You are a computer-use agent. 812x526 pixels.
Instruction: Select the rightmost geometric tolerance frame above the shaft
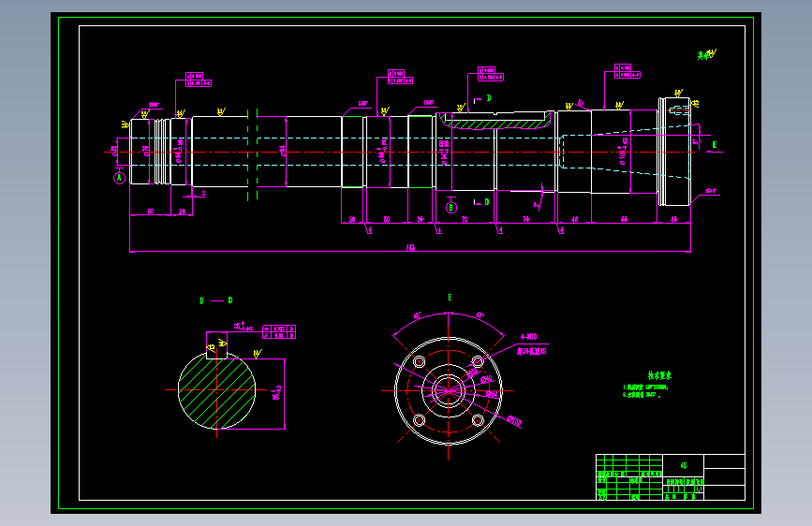627,71
